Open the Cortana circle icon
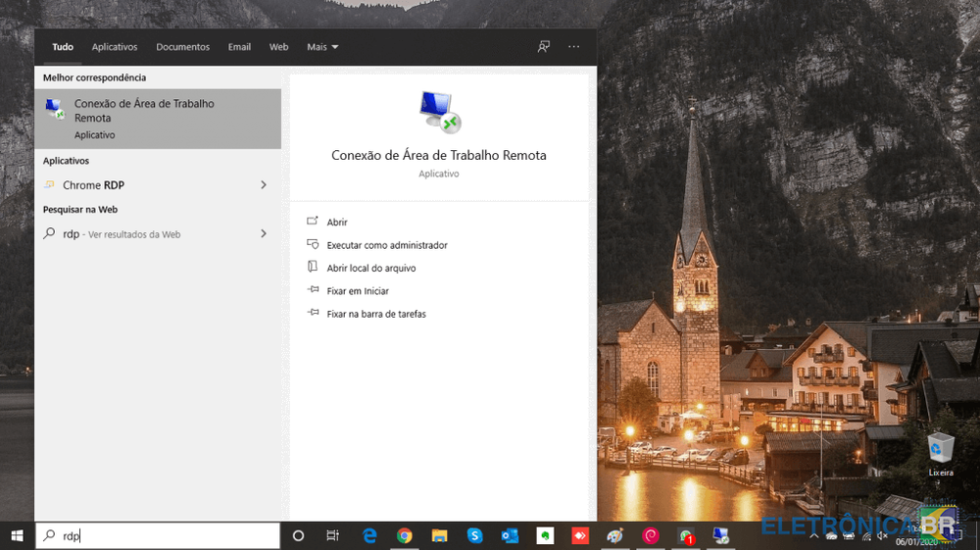This screenshot has width=980, height=550. point(299,535)
